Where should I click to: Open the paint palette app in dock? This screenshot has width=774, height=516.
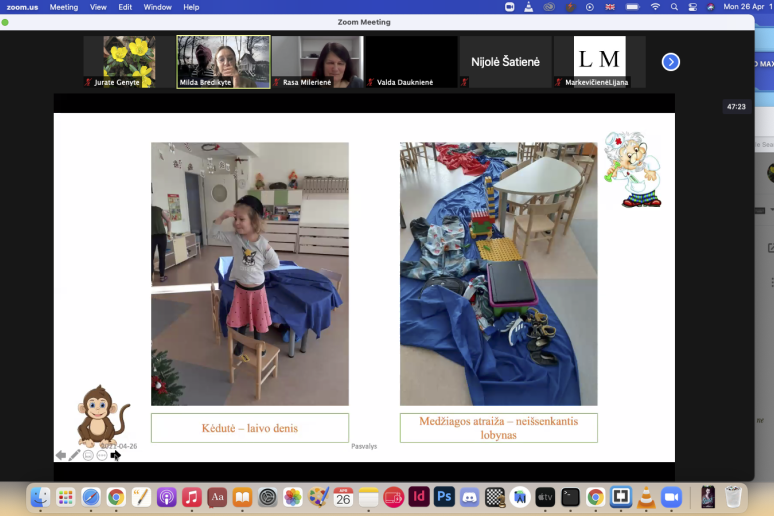(x=318, y=497)
